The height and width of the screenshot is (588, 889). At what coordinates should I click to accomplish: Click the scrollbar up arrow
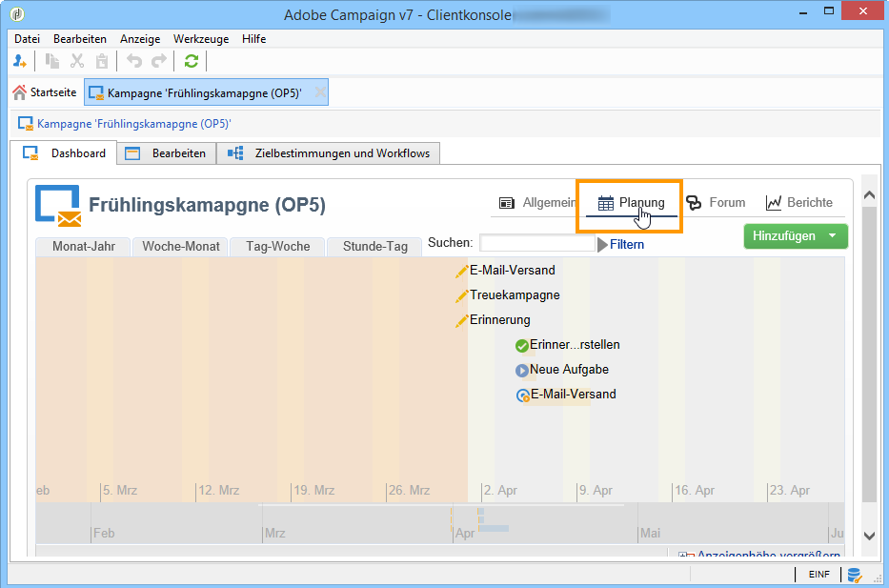869,195
